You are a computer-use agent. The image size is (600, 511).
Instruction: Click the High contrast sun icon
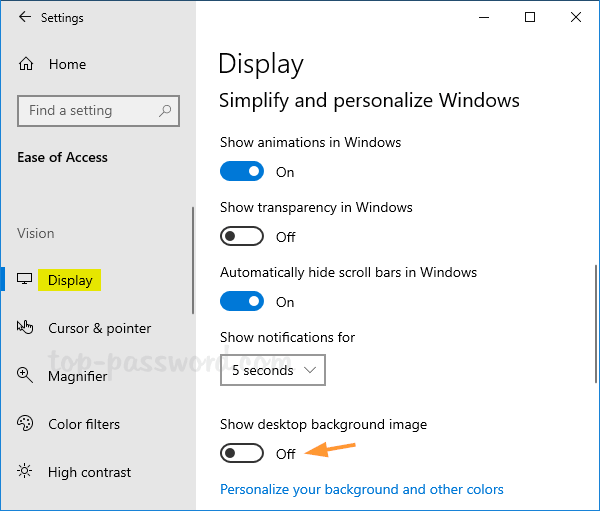click(x=26, y=472)
